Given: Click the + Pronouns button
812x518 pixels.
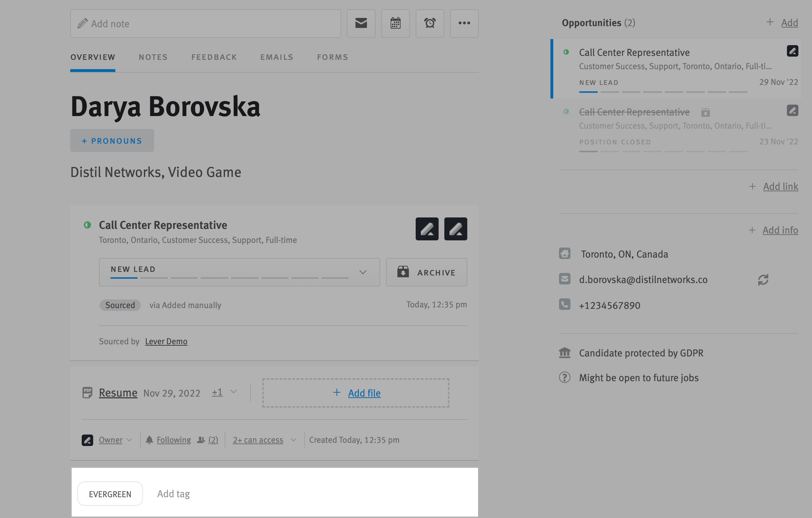Looking at the screenshot, I should [112, 141].
